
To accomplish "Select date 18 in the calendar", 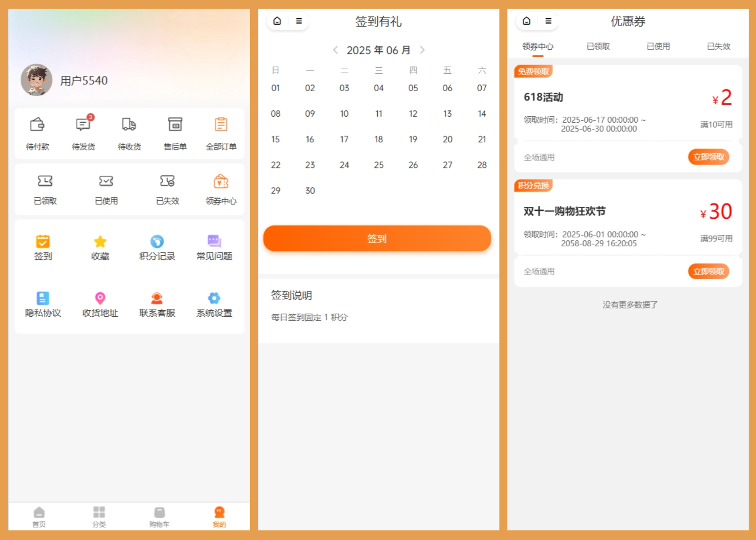I will coord(379,139).
